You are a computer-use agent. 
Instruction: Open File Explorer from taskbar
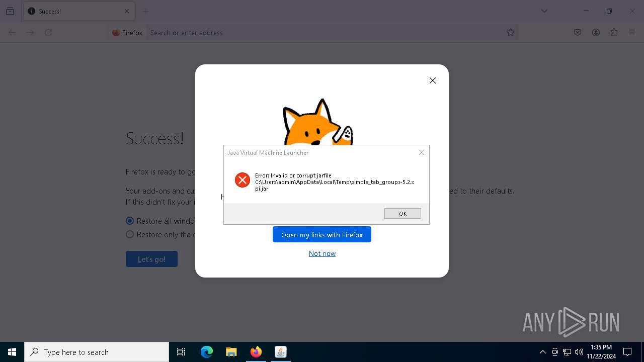point(231,352)
